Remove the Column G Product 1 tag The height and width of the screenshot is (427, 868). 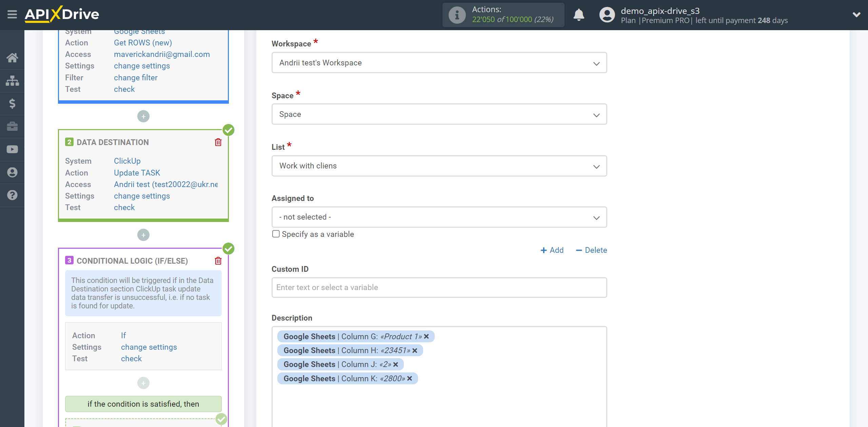click(427, 337)
